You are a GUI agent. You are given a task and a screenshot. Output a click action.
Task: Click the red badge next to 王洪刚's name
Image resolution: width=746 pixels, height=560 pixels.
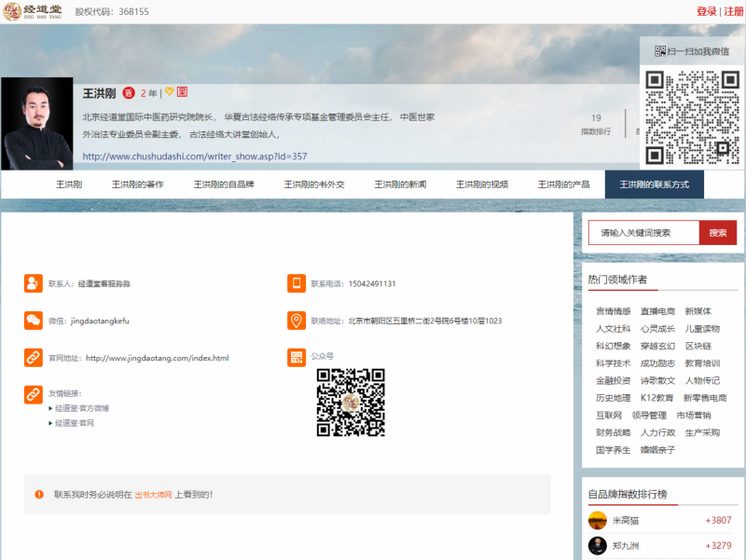[129, 93]
